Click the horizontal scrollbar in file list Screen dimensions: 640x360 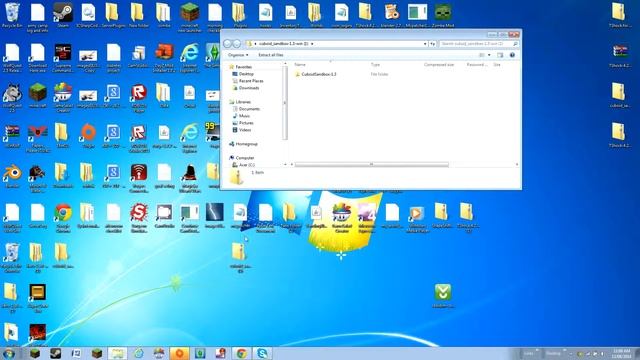[371, 164]
